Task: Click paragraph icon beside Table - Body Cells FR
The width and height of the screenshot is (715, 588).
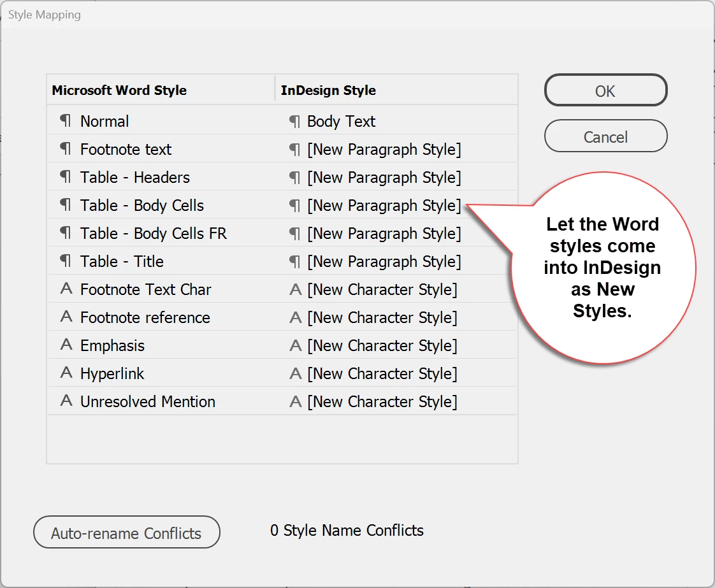Action: (66, 233)
